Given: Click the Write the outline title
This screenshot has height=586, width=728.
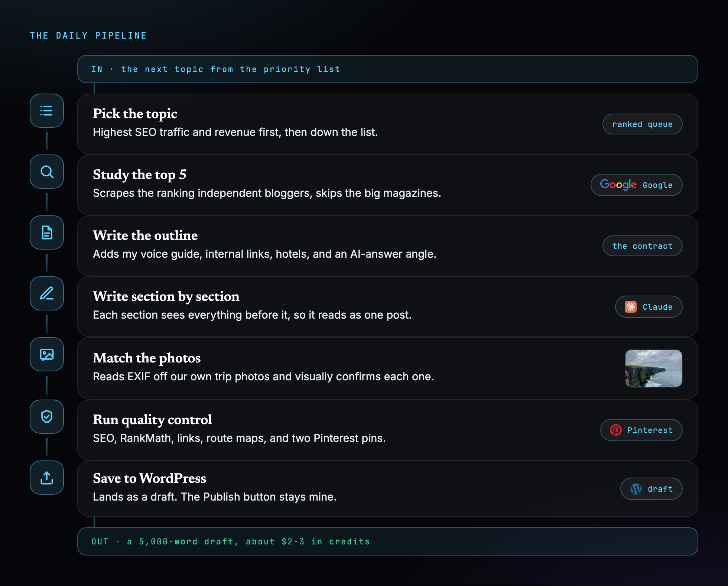Looking at the screenshot, I should (x=145, y=235).
